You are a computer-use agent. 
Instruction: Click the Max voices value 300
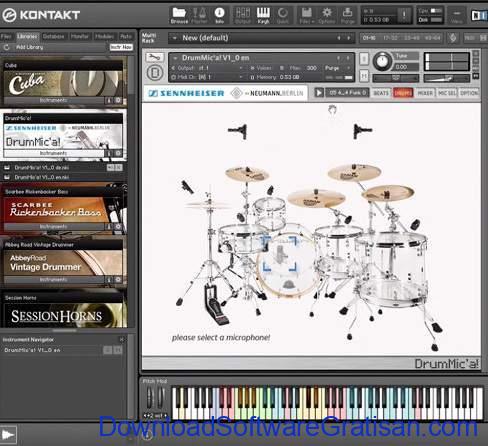click(312, 68)
